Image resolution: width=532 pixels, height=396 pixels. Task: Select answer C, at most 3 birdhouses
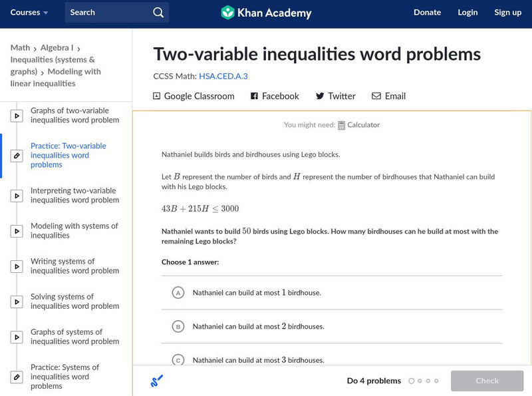click(178, 360)
